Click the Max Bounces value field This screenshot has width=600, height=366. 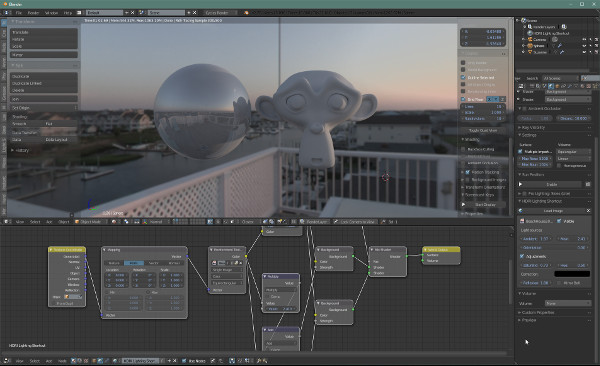535,165
